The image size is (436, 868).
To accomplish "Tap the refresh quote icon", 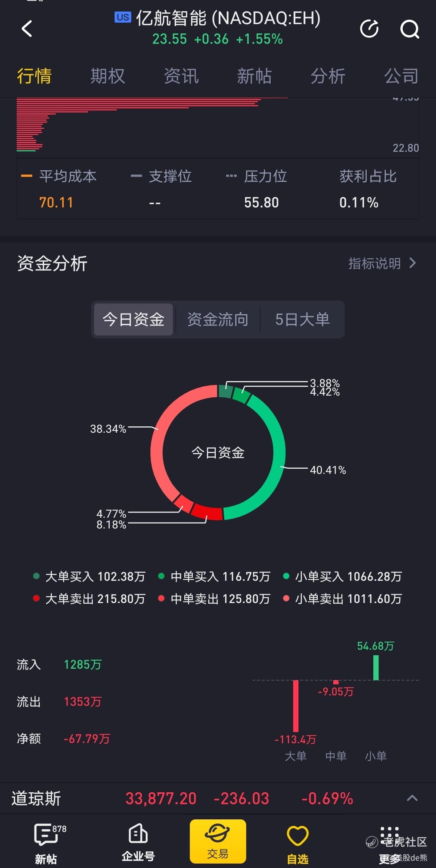I will pos(369,29).
